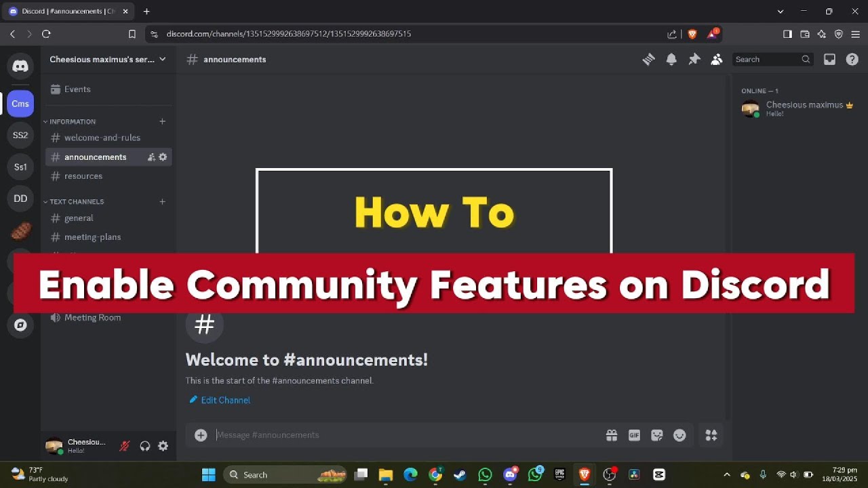This screenshot has width=868, height=488.
Task: Show pinned messages
Action: (694, 60)
